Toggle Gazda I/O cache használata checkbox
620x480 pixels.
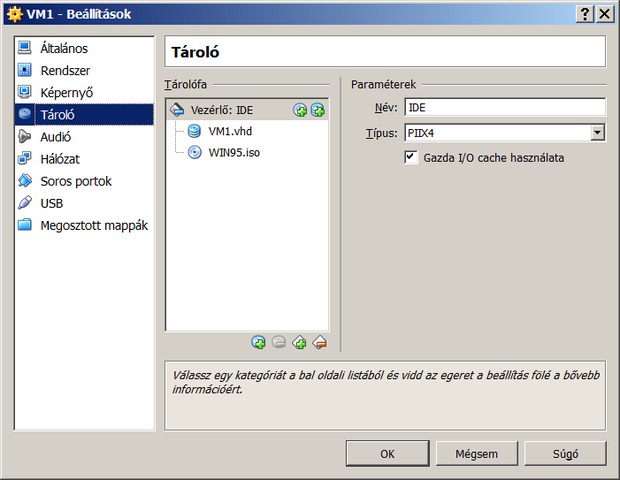pyautogui.click(x=410, y=157)
